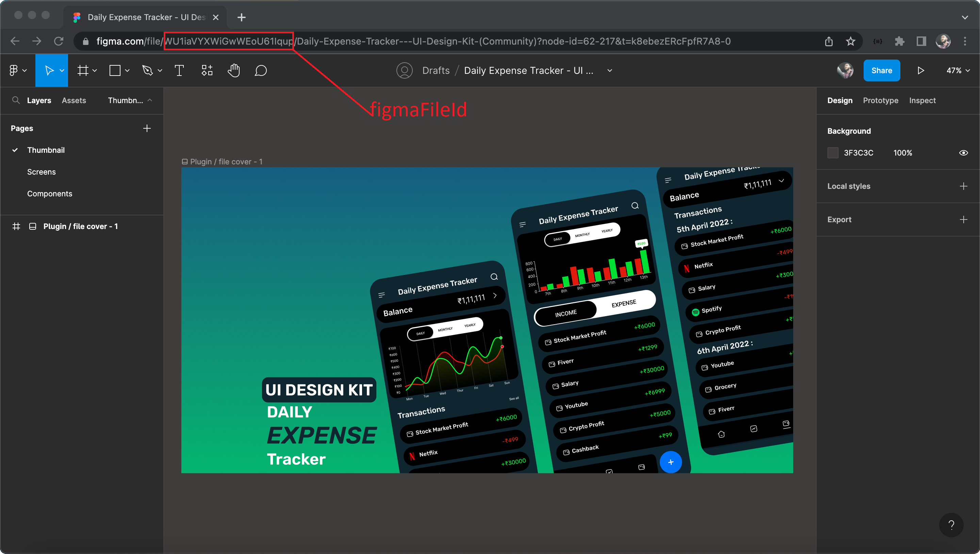This screenshot has height=554, width=980.
Task: Select the Text tool
Action: pyautogui.click(x=179, y=70)
